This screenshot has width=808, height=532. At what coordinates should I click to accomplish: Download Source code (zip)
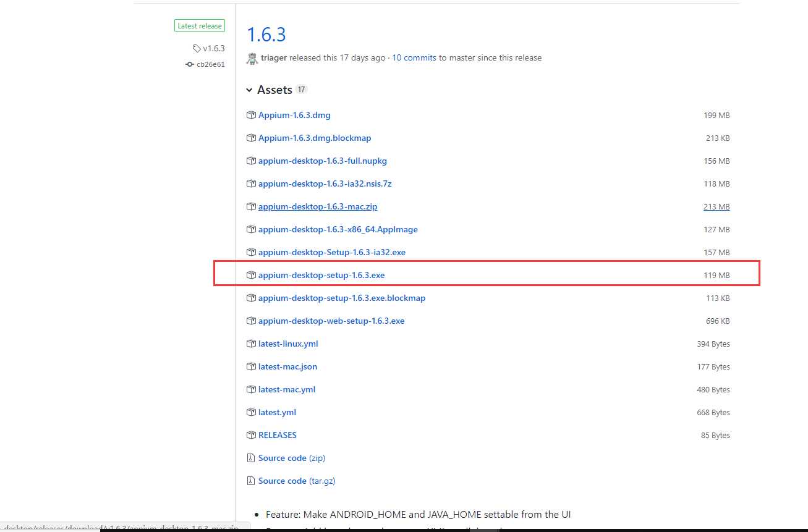pos(292,458)
